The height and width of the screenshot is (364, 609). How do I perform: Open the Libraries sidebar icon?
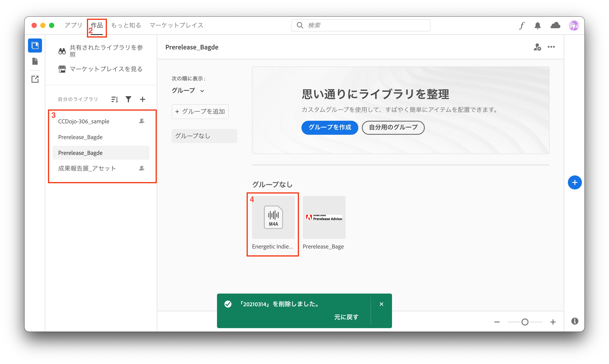(x=35, y=45)
